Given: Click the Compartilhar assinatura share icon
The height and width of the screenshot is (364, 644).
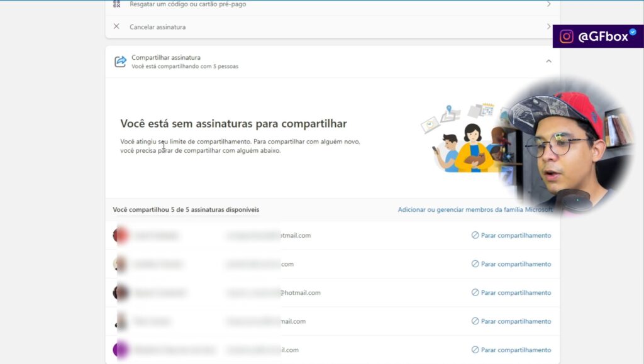Looking at the screenshot, I should 120,62.
